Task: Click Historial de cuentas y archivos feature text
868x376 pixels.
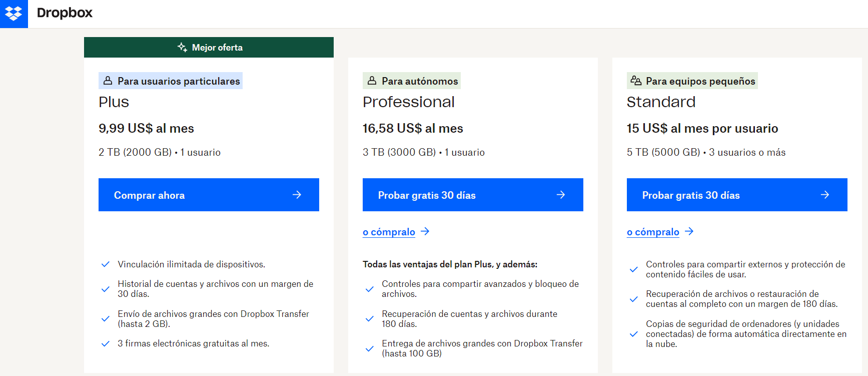Action: coord(216,289)
